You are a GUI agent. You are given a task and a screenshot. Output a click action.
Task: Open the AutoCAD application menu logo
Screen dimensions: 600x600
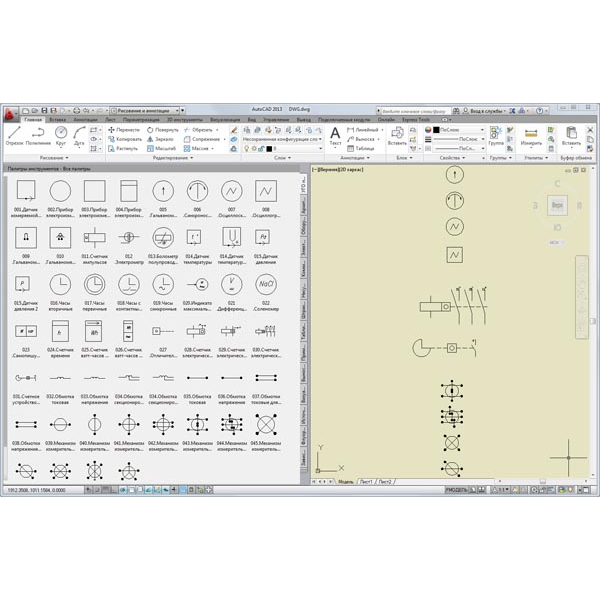click(9, 114)
